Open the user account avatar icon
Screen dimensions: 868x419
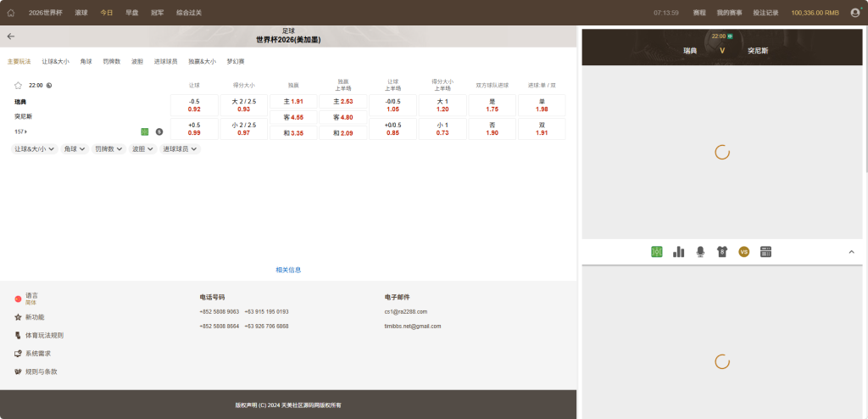click(855, 13)
